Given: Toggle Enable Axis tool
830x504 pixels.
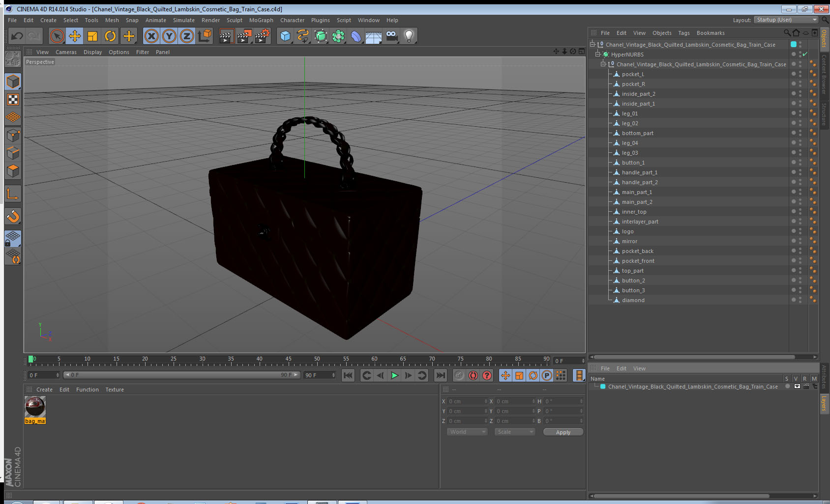Looking at the screenshot, I should coord(13,194).
